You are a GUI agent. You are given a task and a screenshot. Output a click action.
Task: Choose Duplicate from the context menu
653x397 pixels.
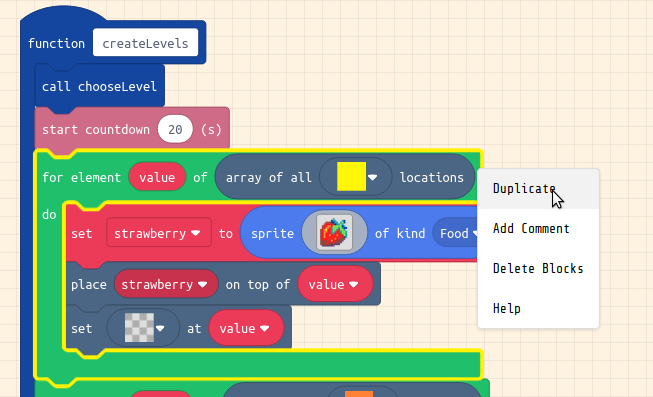tap(538, 189)
